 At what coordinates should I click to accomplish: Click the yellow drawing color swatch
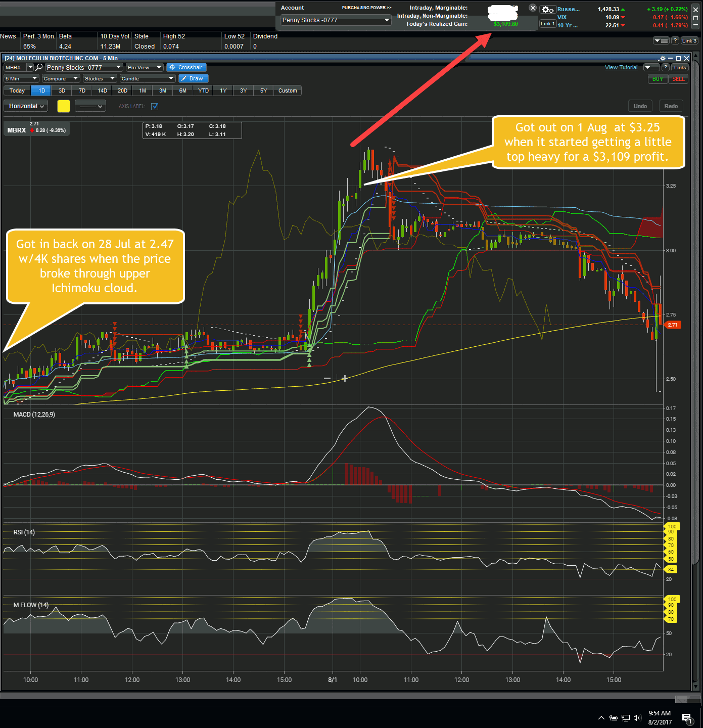coord(64,106)
